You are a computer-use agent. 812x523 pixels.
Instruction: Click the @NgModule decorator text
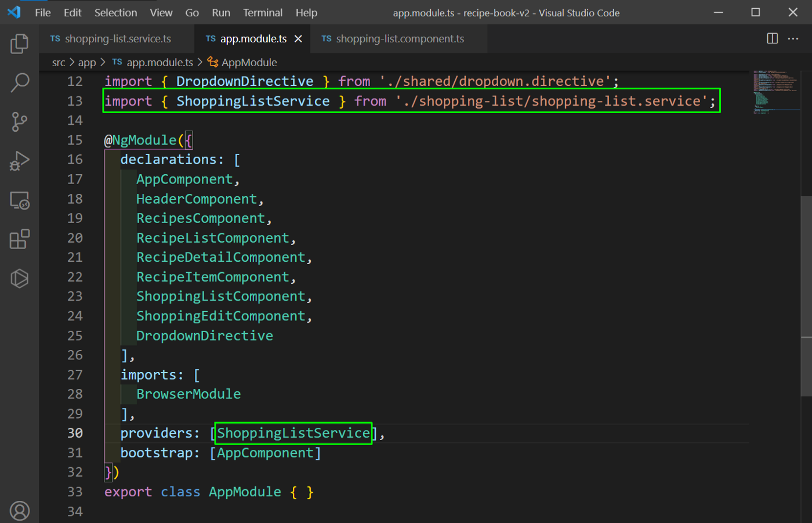[140, 140]
